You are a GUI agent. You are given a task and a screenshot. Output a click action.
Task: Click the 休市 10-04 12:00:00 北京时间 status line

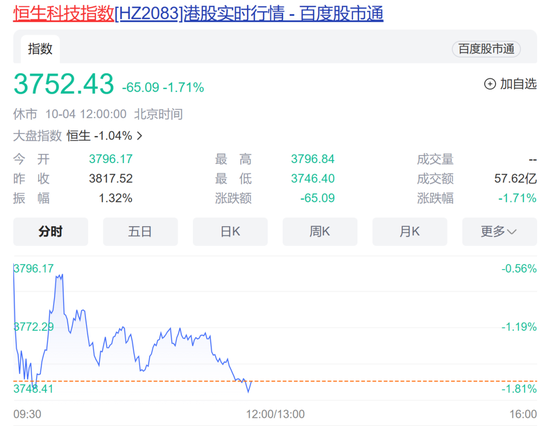(x=98, y=114)
